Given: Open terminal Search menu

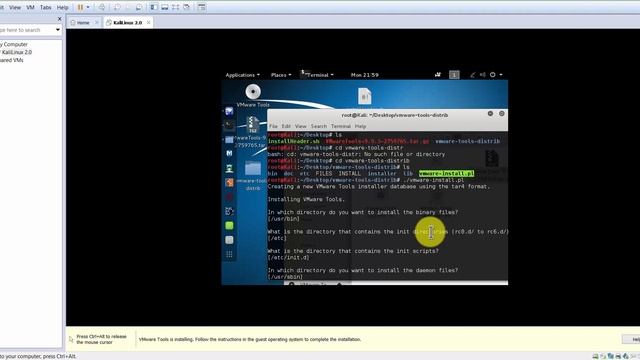Looking at the screenshot, I should (319, 127).
